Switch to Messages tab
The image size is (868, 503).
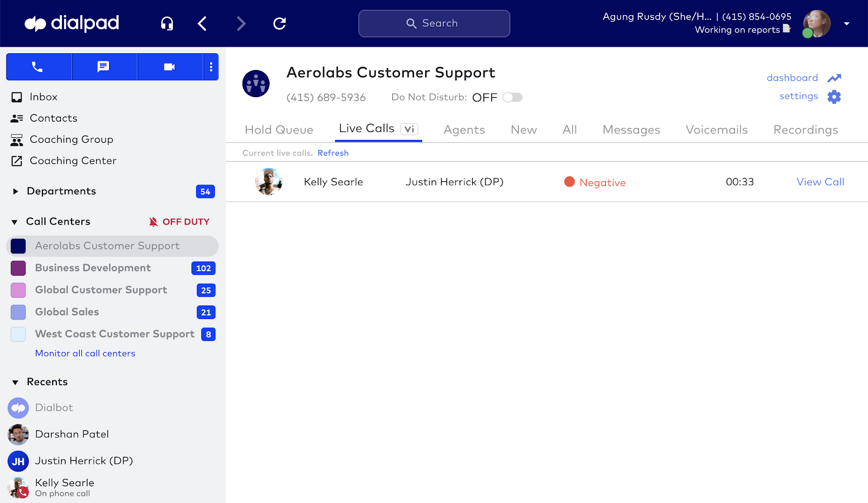[631, 130]
